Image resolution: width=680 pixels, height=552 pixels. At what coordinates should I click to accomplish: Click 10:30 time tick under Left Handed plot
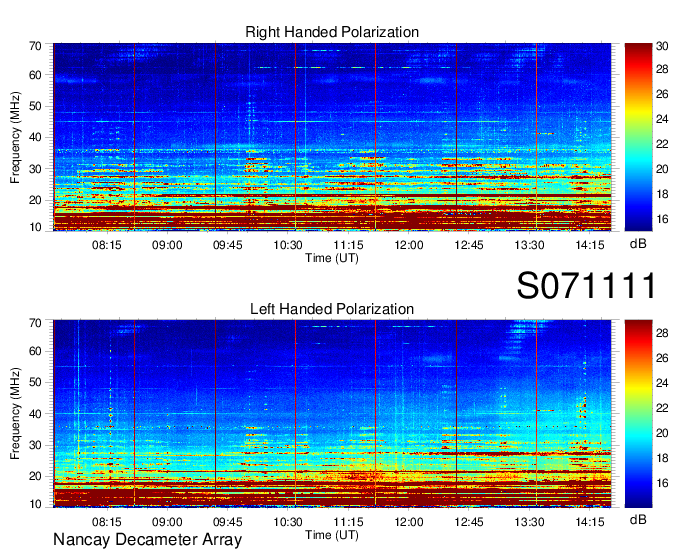click(x=288, y=522)
